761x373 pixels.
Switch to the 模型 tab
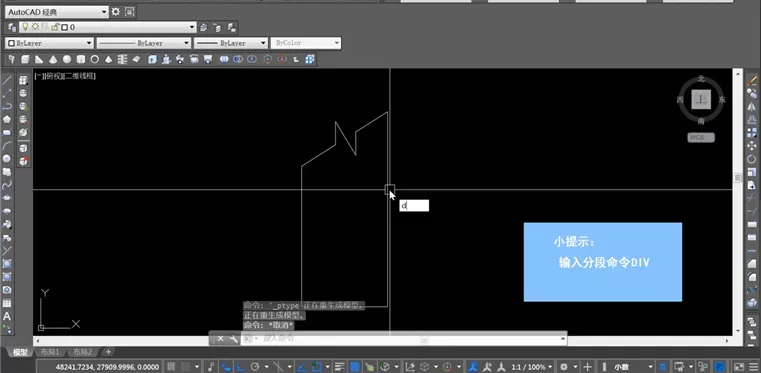[x=20, y=352]
